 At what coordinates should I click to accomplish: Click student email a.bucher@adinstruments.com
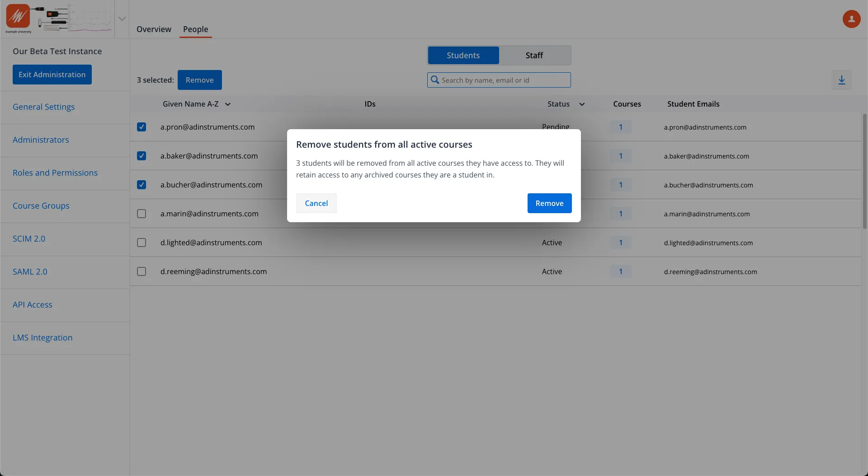click(708, 185)
